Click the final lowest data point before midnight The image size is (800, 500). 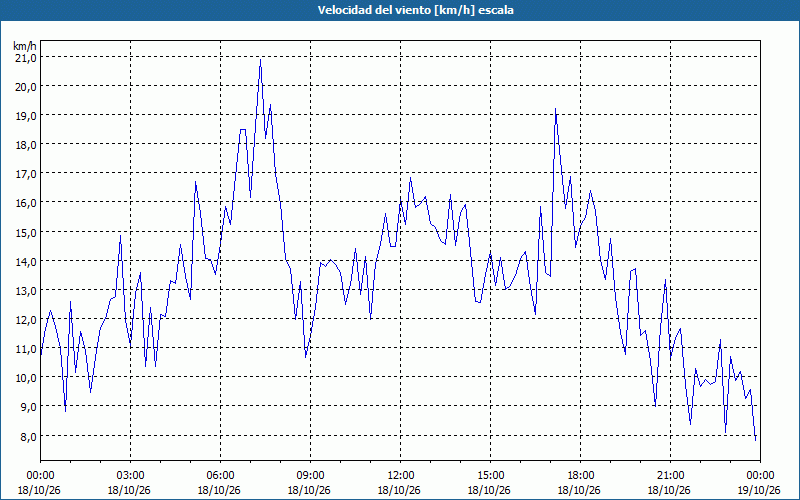755,440
